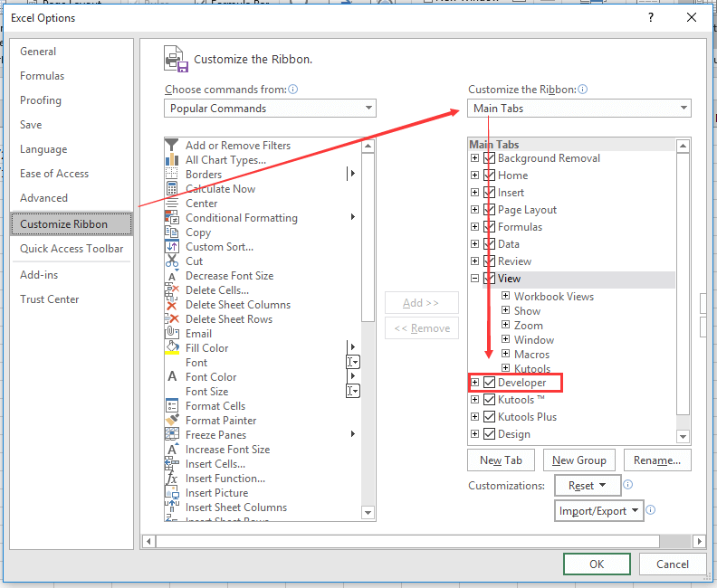The height and width of the screenshot is (588, 717).
Task: Toggle the Background Removal checkbox
Action: tap(490, 158)
